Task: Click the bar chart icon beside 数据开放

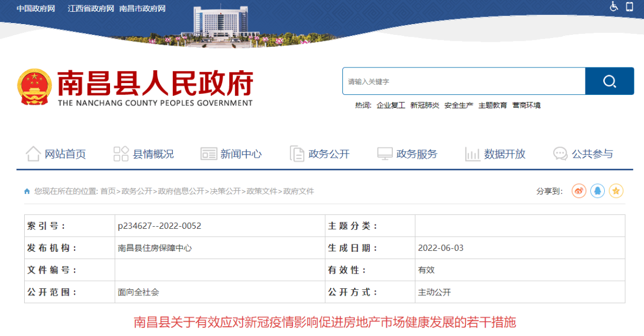Action: coord(472,154)
